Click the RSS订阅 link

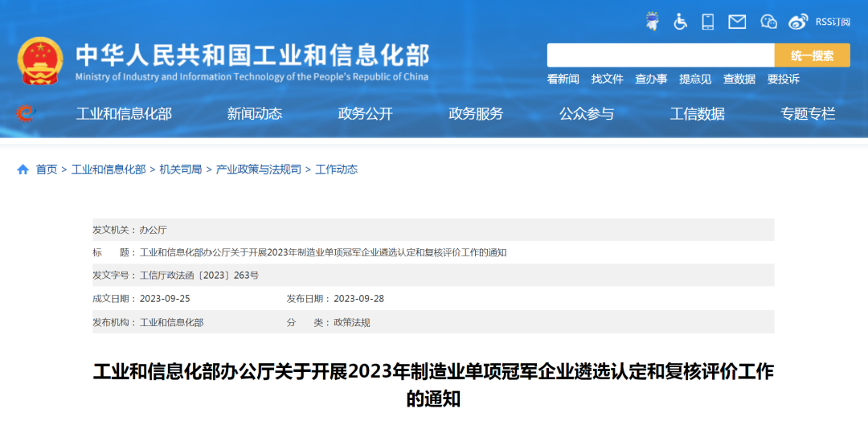click(833, 22)
